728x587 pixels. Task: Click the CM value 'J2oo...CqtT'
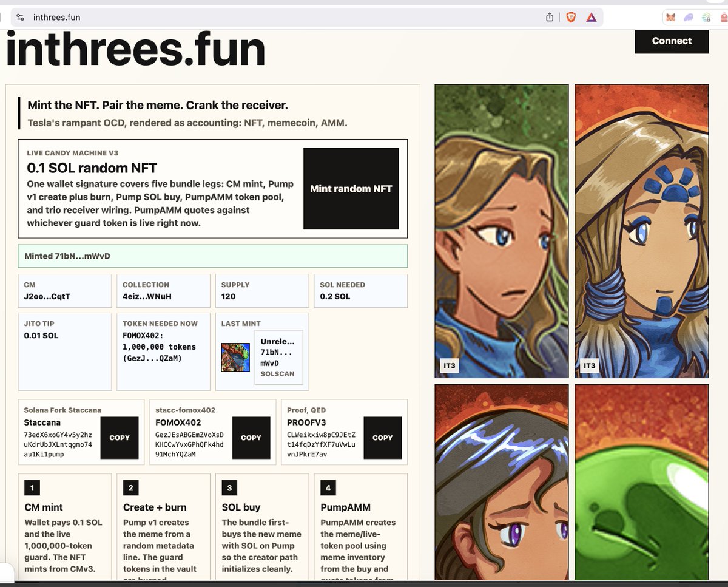(x=46, y=297)
